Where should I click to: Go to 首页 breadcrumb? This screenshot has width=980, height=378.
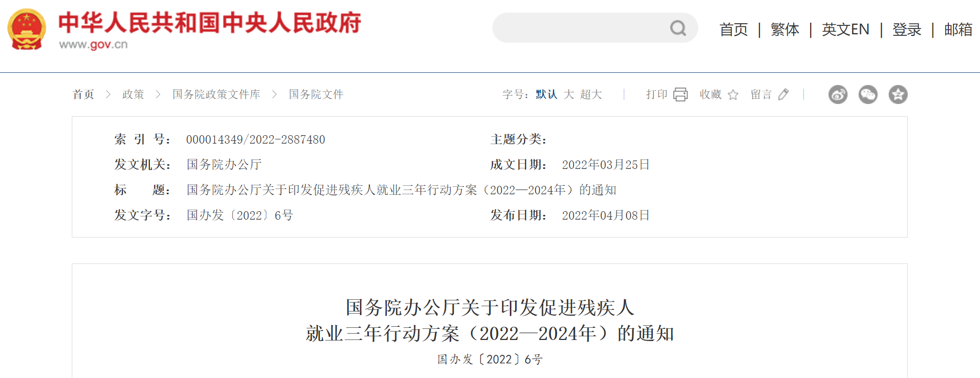[83, 94]
